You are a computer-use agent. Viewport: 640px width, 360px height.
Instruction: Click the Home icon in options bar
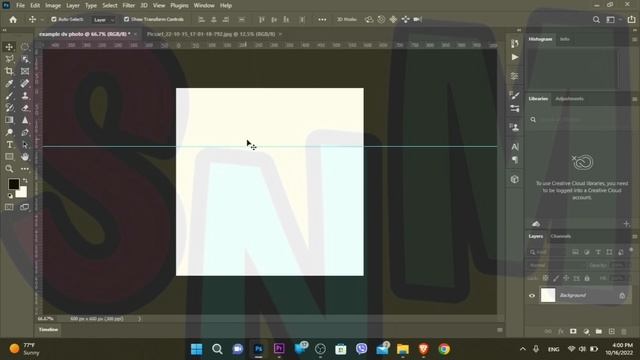pyautogui.click(x=13, y=19)
